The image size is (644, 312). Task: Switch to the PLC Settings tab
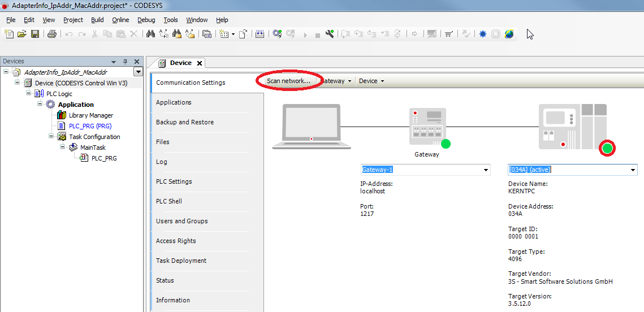click(174, 181)
